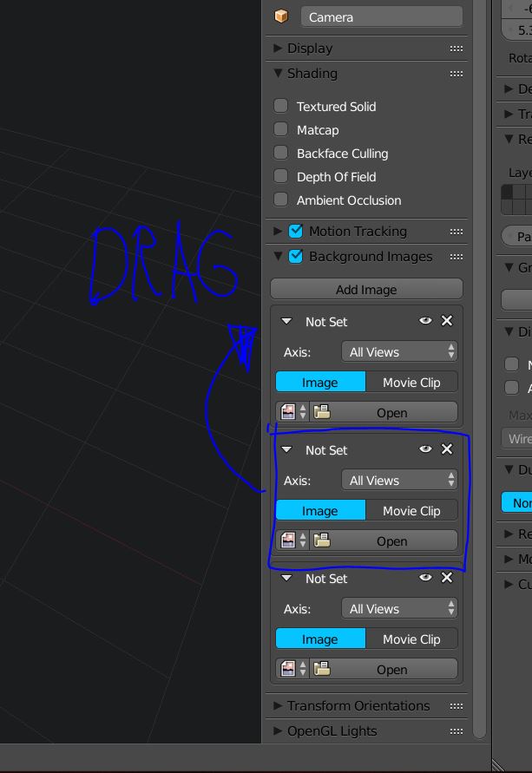Open the Axis dropdown in the bottom Not Set entry
Image resolution: width=532 pixels, height=773 pixels.
coord(399,608)
